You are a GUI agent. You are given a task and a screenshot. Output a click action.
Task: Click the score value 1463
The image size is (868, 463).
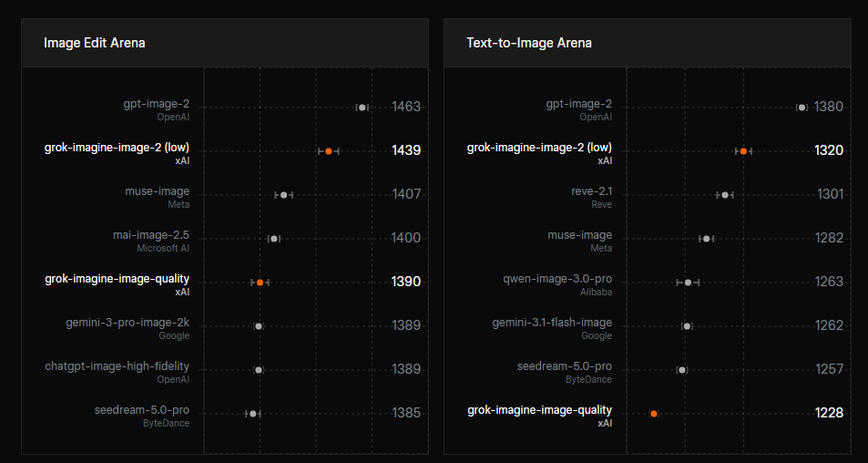coord(406,107)
